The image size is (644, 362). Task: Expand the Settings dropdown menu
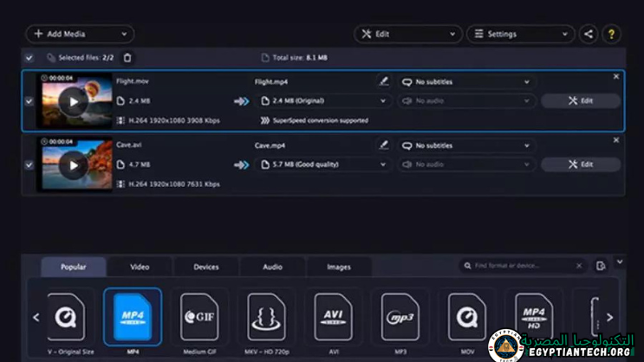(520, 35)
